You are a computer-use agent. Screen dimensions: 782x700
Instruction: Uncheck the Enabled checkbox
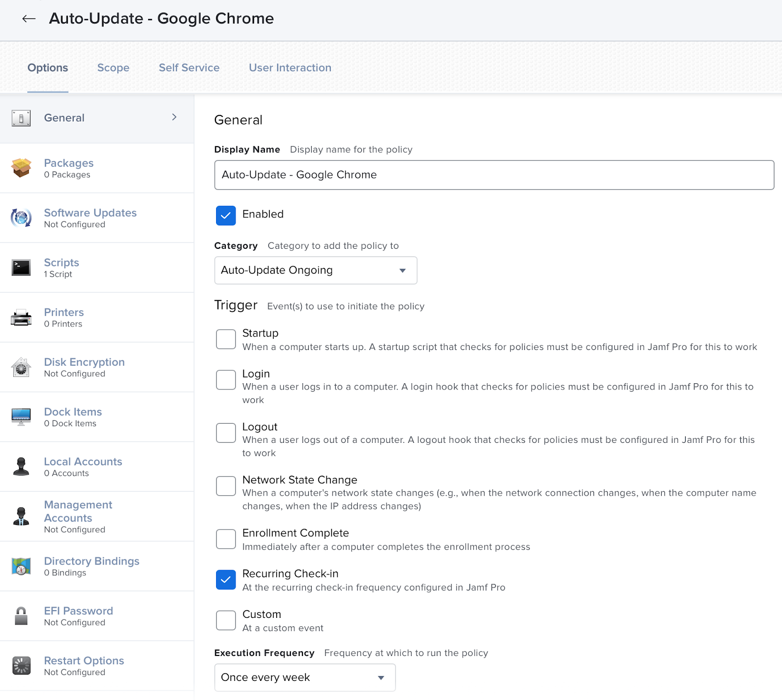[226, 215]
